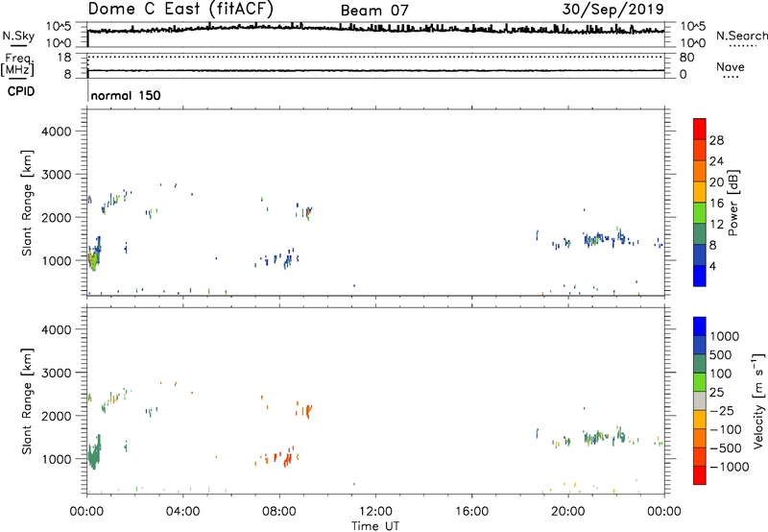Click the velocity colorbar value '1000'
This screenshot has width=768, height=532.
point(725,336)
